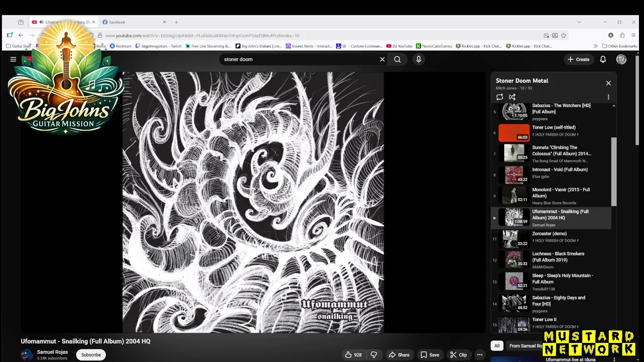The image size is (644, 362).
Task: Click the search magnifier button
Action: [x=397, y=59]
